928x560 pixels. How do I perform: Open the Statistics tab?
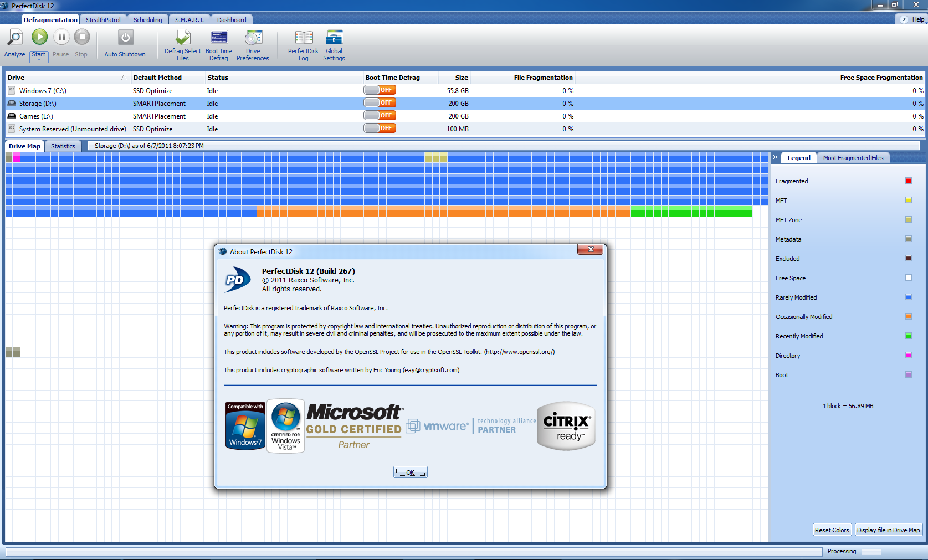[x=63, y=146]
